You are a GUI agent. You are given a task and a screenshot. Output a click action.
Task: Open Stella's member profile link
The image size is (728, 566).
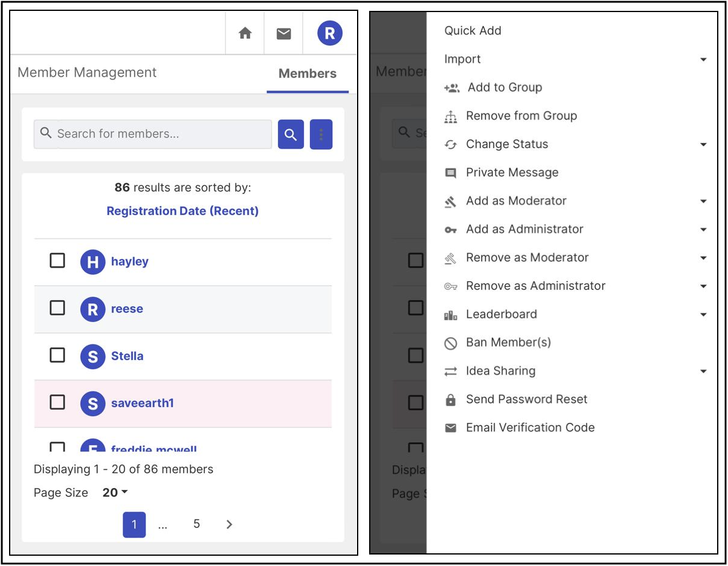click(127, 356)
